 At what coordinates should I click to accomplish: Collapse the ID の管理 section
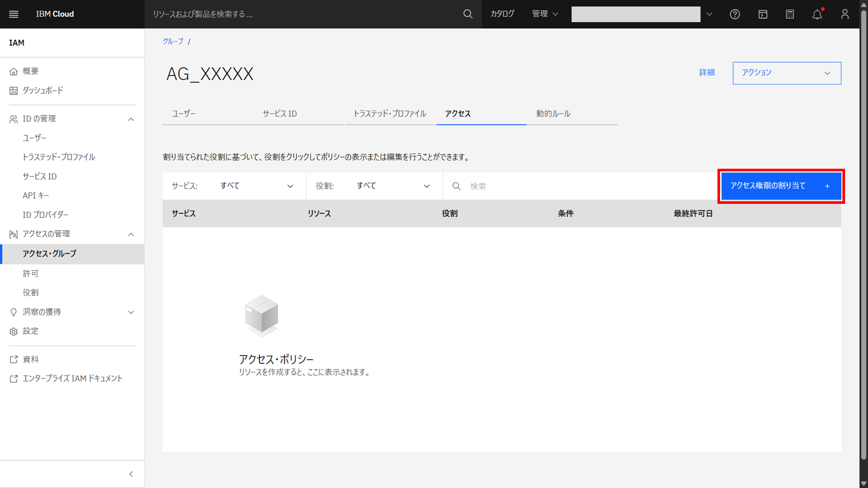pos(131,119)
